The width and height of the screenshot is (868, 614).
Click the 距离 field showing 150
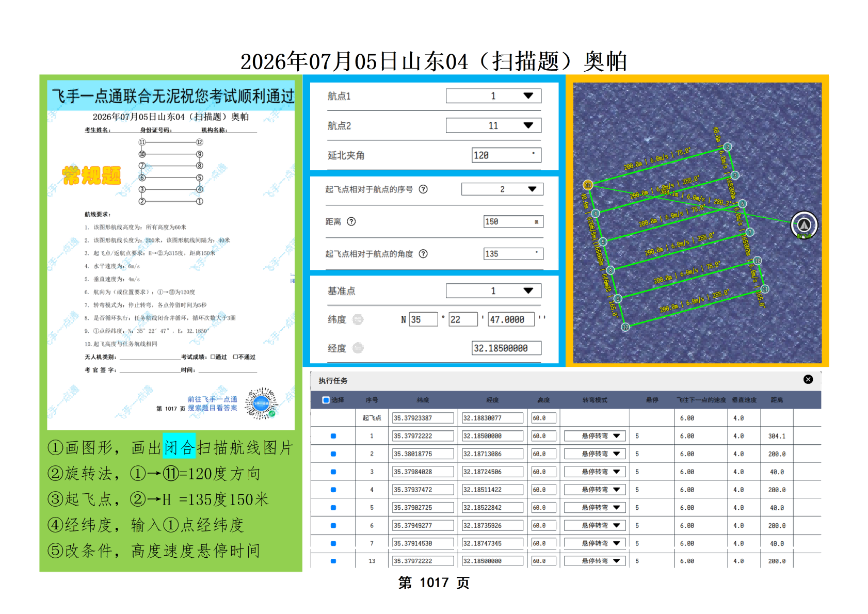point(513,221)
